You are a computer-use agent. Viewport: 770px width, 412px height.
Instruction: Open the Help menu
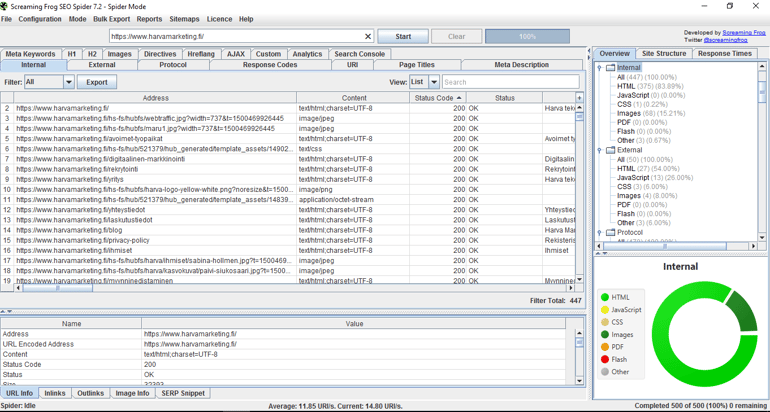246,19
